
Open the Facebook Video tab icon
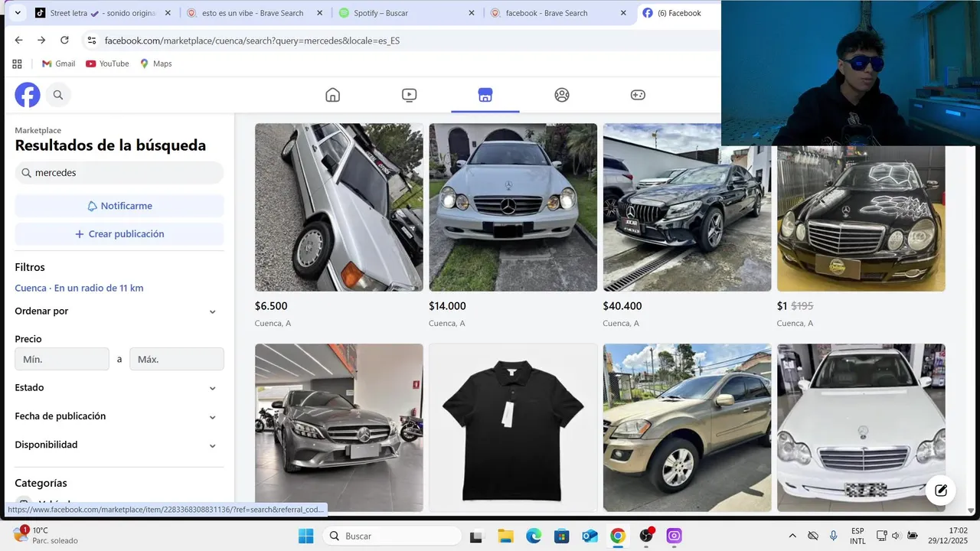click(409, 95)
